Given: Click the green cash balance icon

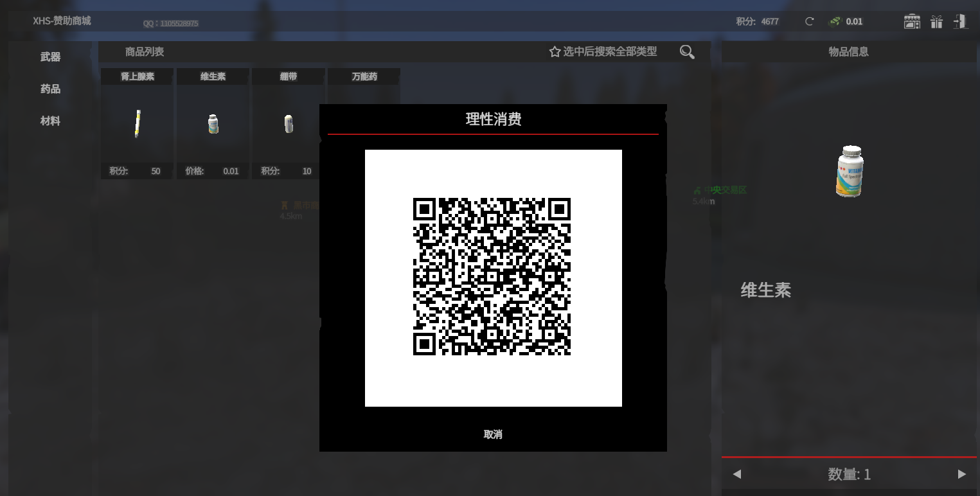Looking at the screenshot, I should click(x=835, y=21).
